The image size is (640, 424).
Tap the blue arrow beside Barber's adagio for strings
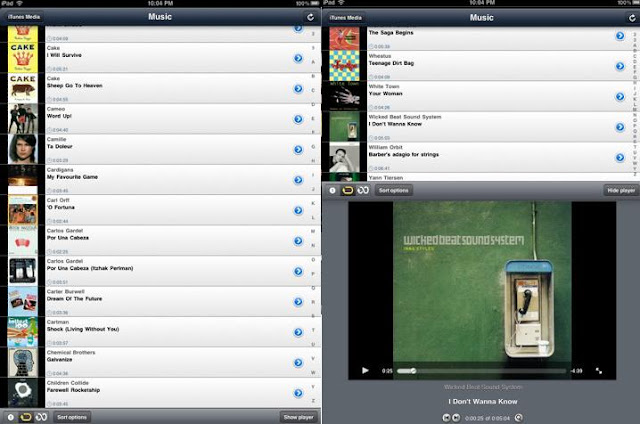[x=620, y=158]
